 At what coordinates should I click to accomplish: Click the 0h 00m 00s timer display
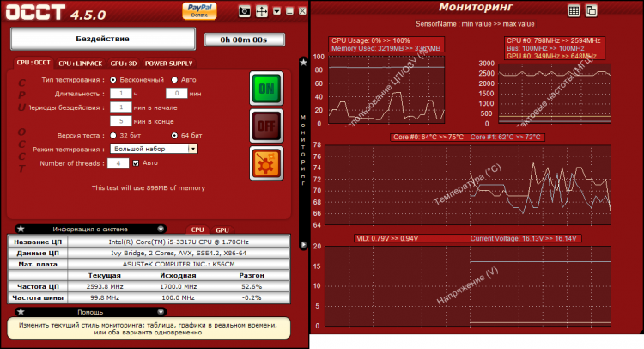click(x=244, y=40)
